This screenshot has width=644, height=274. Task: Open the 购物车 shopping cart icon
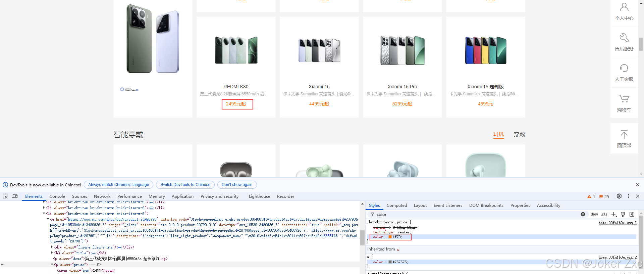[x=624, y=103]
